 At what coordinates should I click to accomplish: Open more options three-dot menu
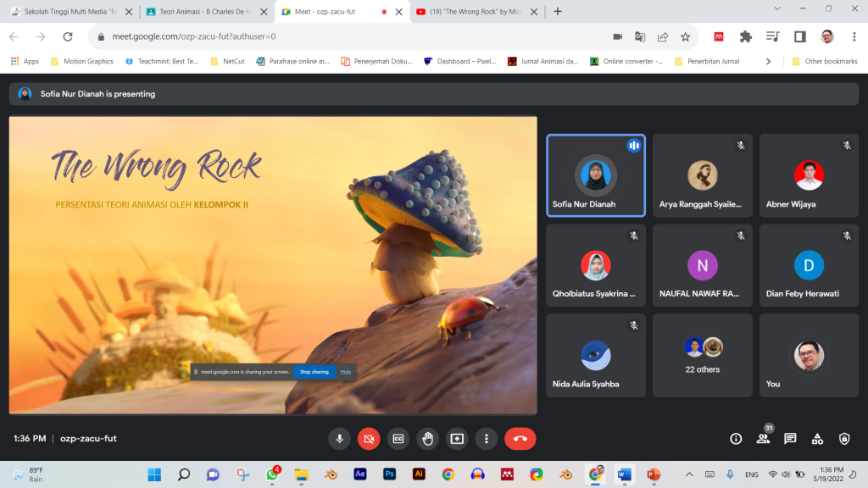tap(486, 438)
